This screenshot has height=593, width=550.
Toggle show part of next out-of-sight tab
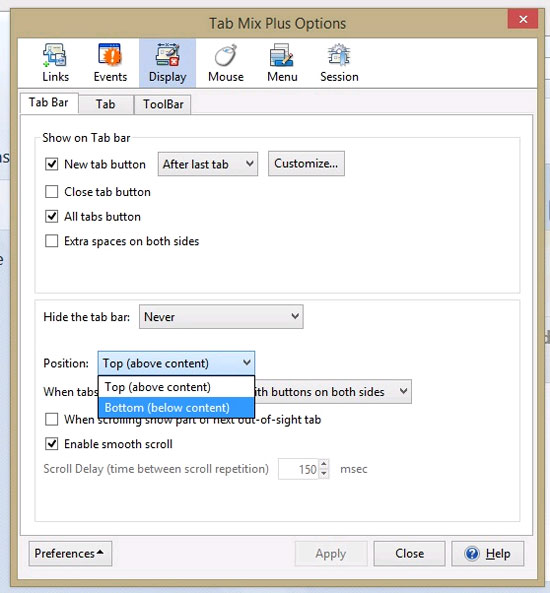click(51, 419)
